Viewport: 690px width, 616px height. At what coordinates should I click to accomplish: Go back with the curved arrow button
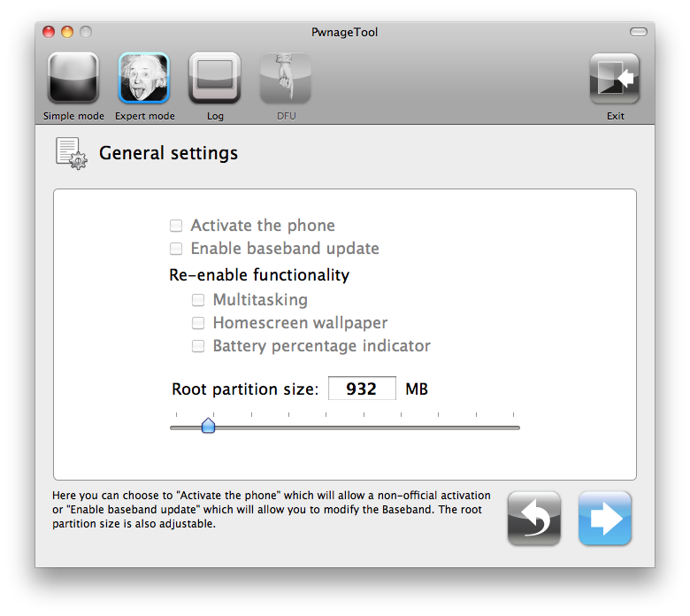pyautogui.click(x=534, y=518)
